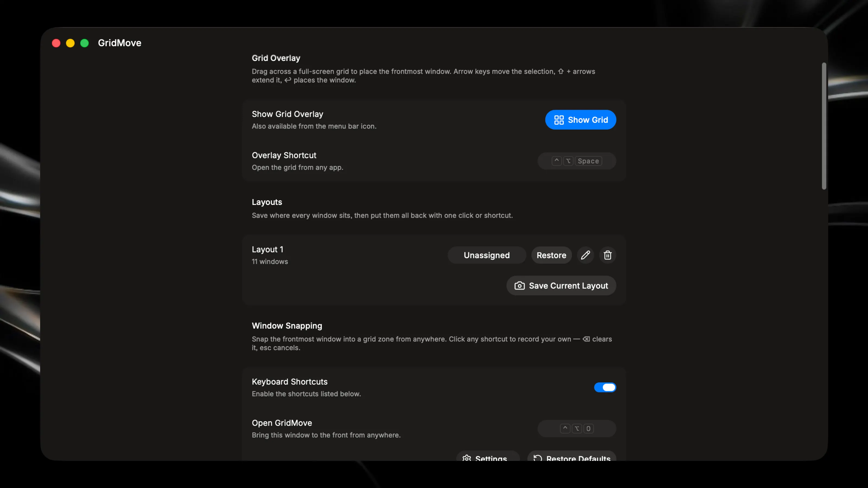Viewport: 868px width, 488px height.
Task: Click the Show Grid button
Action: point(580,120)
